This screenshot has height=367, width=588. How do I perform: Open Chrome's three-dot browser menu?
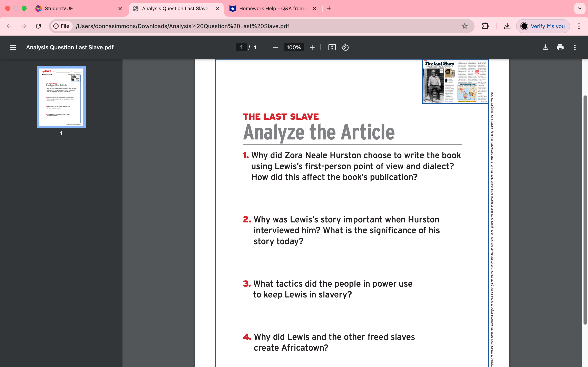click(x=579, y=26)
